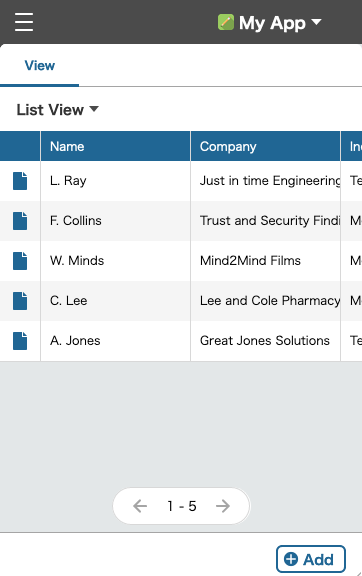
Task: Open record details icon for W. Minds
Action: tap(20, 261)
